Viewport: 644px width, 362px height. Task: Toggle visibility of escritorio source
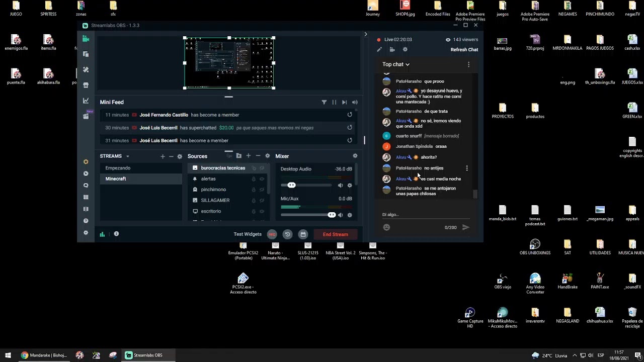pos(262,211)
